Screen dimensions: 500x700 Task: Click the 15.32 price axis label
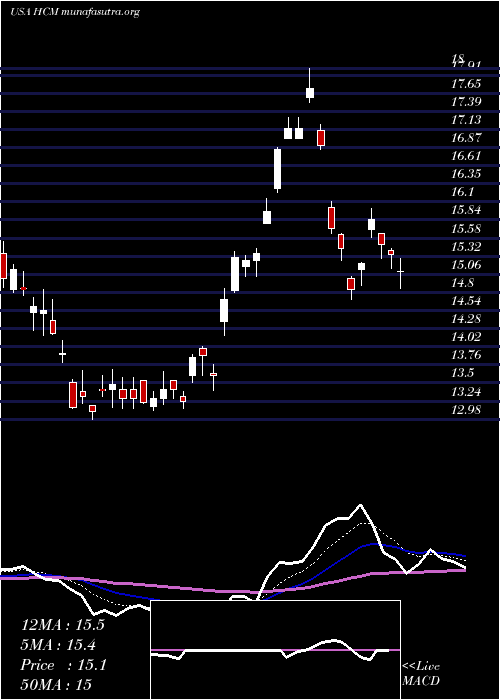tap(466, 246)
